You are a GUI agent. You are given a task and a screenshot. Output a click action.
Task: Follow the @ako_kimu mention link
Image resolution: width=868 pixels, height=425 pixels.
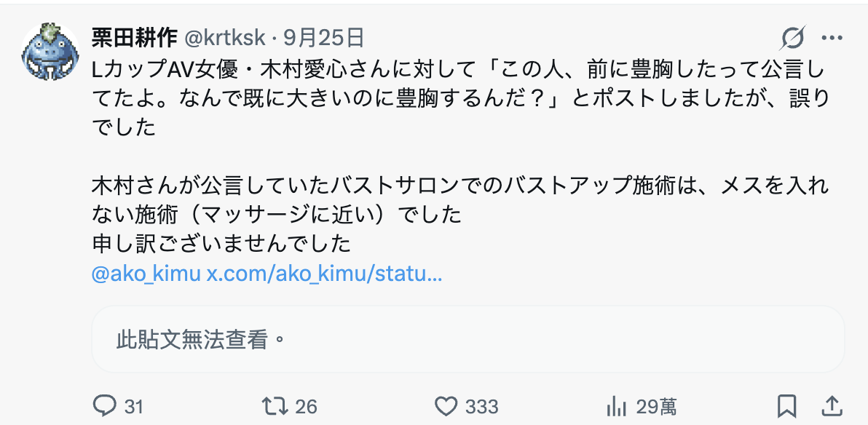click(146, 275)
